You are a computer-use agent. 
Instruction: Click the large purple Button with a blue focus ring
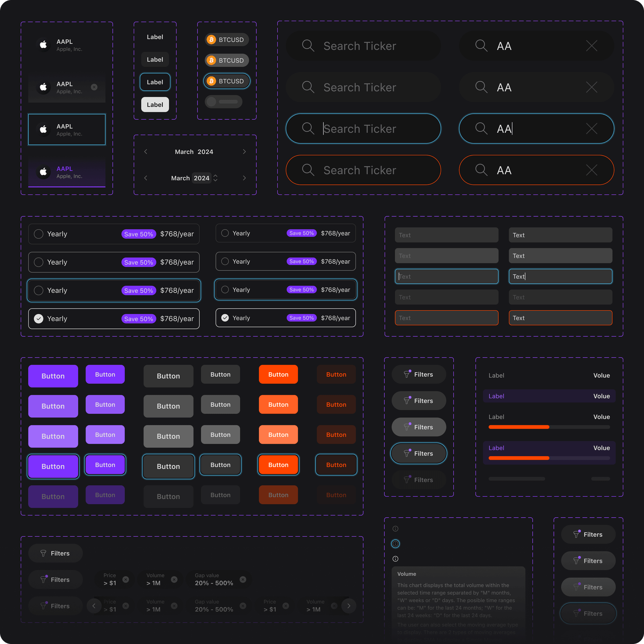click(x=53, y=467)
